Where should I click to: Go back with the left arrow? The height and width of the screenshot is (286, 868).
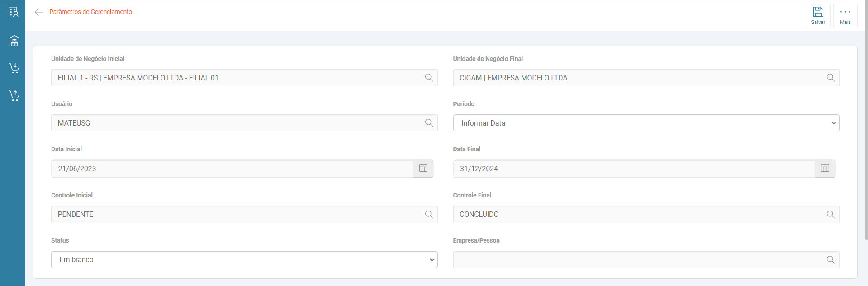[x=39, y=12]
